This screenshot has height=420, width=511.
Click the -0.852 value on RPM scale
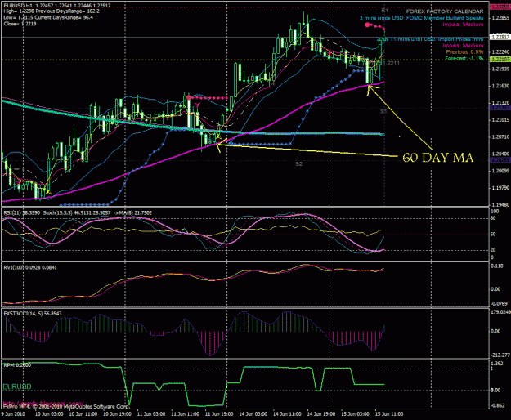click(498, 405)
